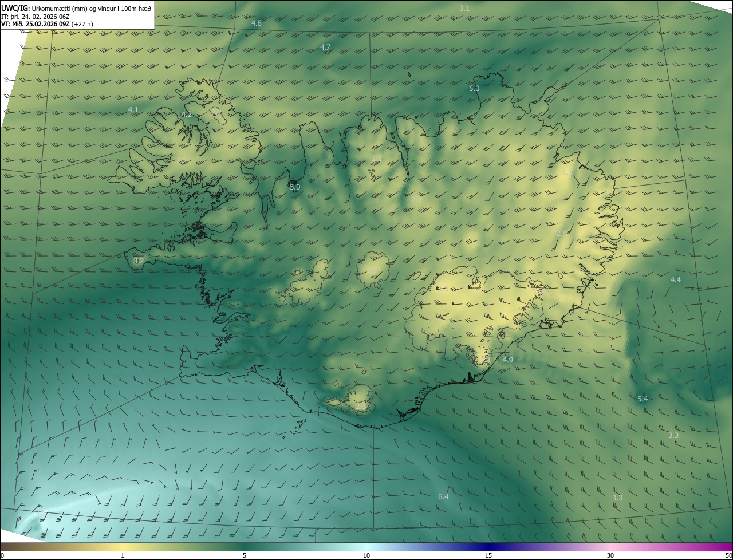Click the 4.1 value label
The width and height of the screenshot is (733, 560).
133,109
